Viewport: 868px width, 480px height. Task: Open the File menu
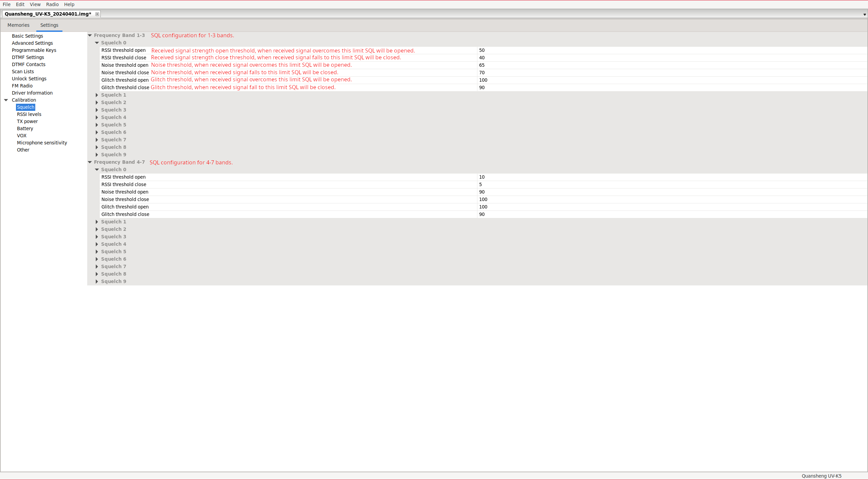tap(6, 4)
